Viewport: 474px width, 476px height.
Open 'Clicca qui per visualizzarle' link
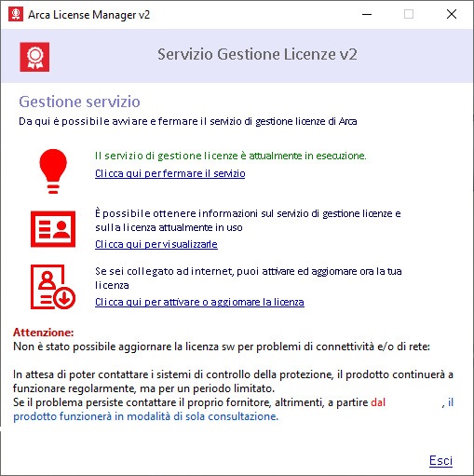click(x=156, y=244)
